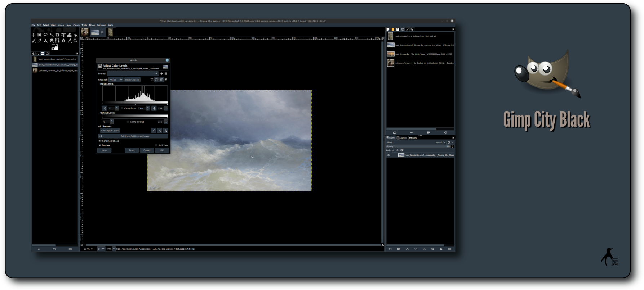
Task: Select the Clone stamp tool
Action: pos(45,41)
